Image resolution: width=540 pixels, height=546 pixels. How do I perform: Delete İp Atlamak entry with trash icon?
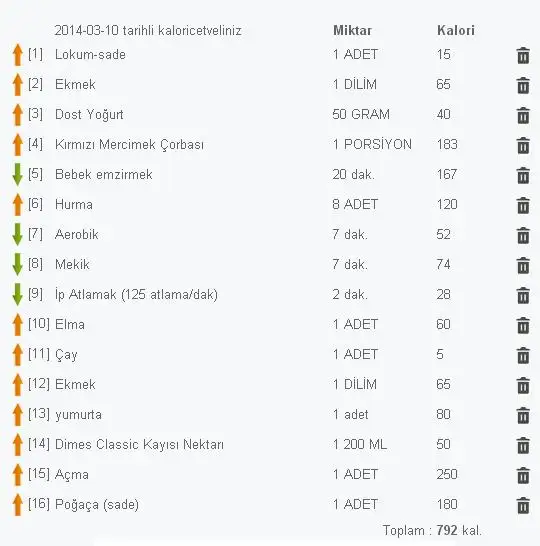coord(523,296)
